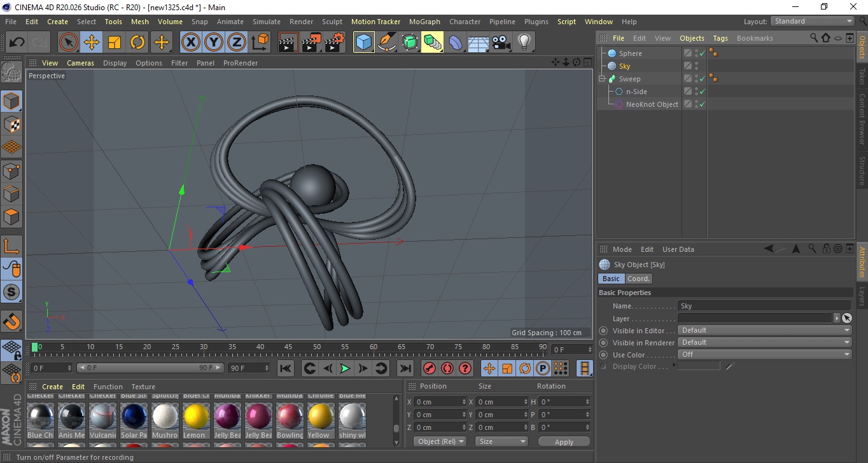868x463 pixels.
Task: Open the Sculpt menu
Action: point(332,22)
